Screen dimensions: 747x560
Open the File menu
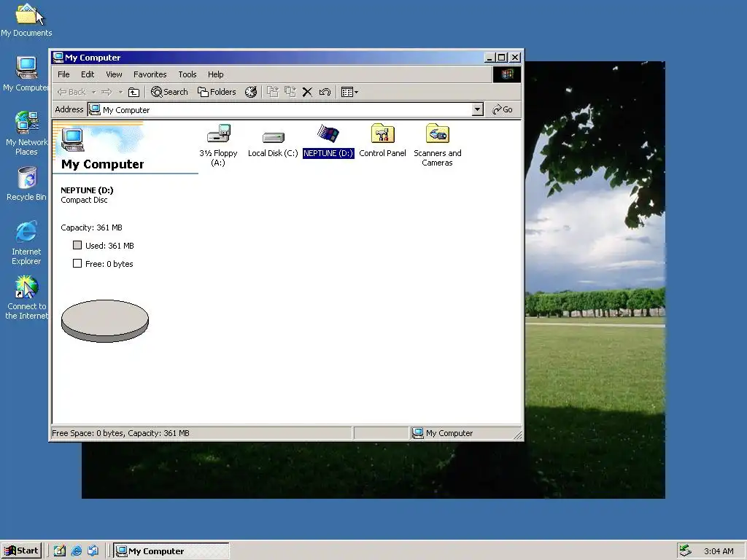tap(63, 74)
